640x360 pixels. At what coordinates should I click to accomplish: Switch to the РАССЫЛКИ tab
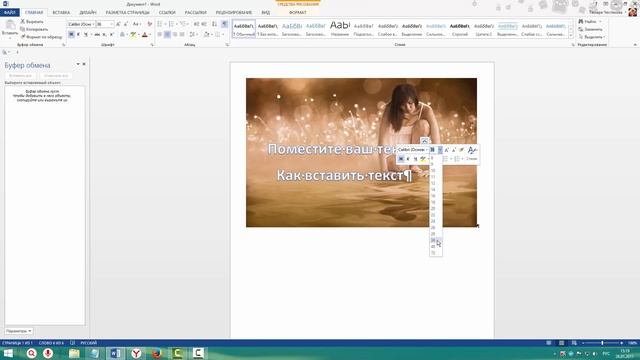coord(196,13)
